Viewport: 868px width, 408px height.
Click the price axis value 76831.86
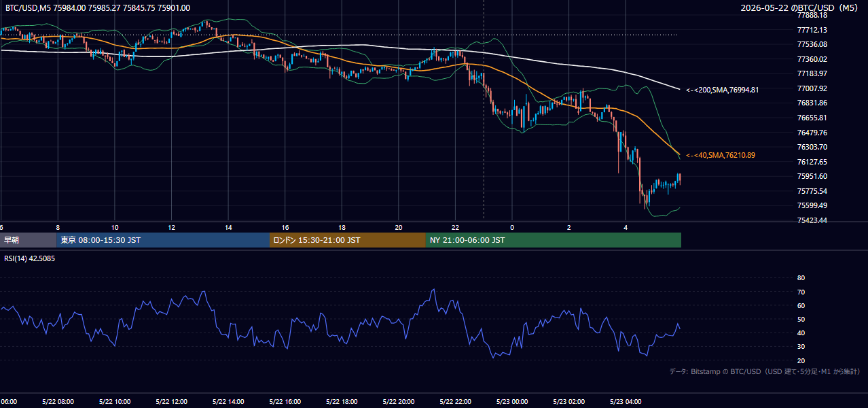click(812, 103)
